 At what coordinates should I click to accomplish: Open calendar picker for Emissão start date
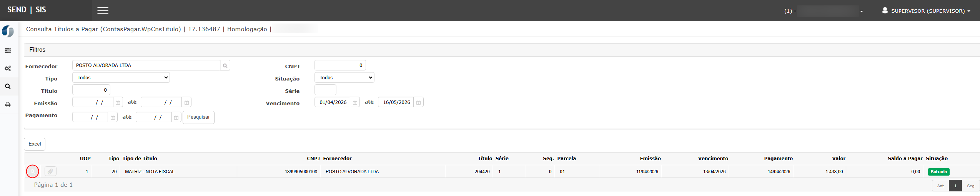(118, 102)
